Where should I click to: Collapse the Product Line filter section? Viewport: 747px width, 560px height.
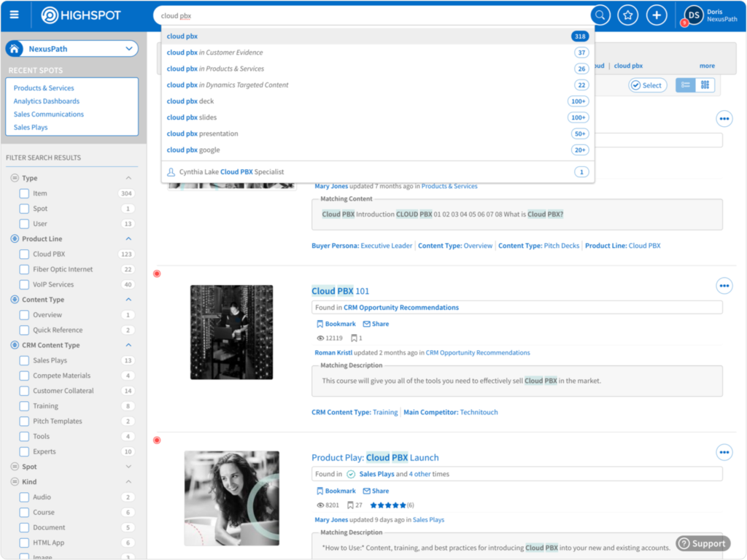[x=128, y=238]
